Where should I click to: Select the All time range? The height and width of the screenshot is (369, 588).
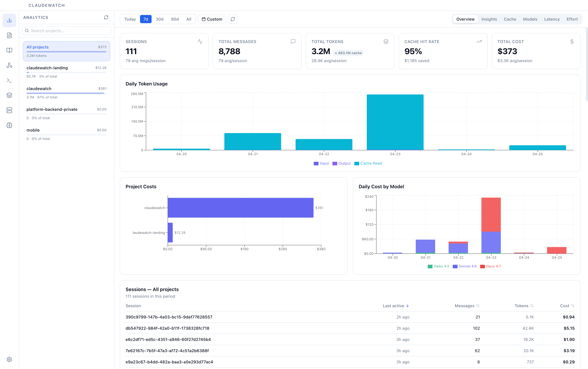click(x=189, y=19)
